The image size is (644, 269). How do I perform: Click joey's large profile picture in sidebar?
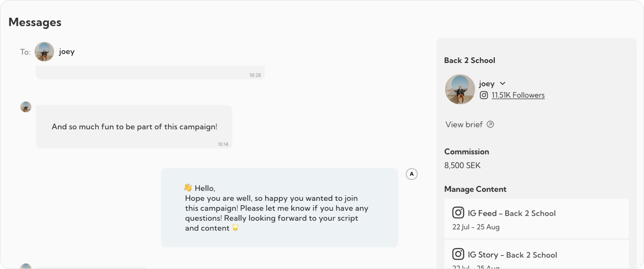[x=460, y=89]
